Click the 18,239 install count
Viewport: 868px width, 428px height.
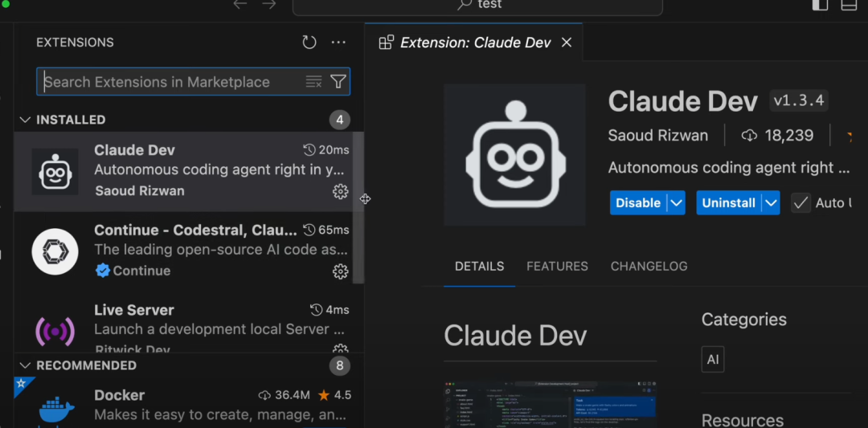coord(789,136)
